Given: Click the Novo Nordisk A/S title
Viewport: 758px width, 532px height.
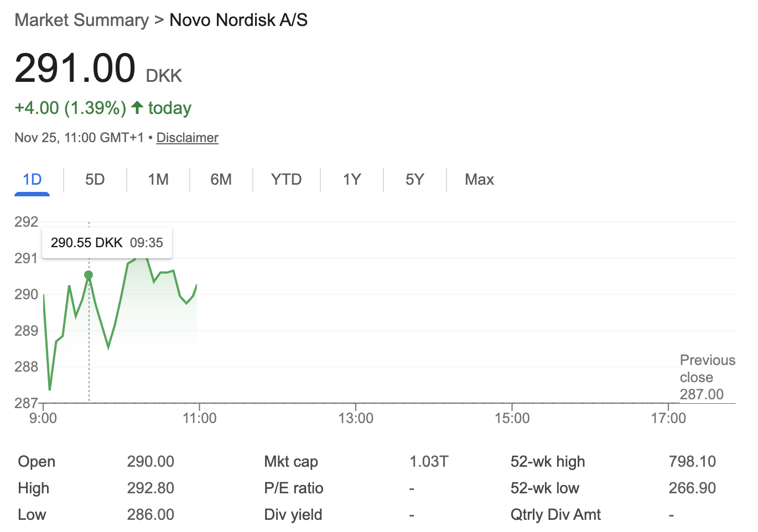Looking at the screenshot, I should tap(238, 20).
